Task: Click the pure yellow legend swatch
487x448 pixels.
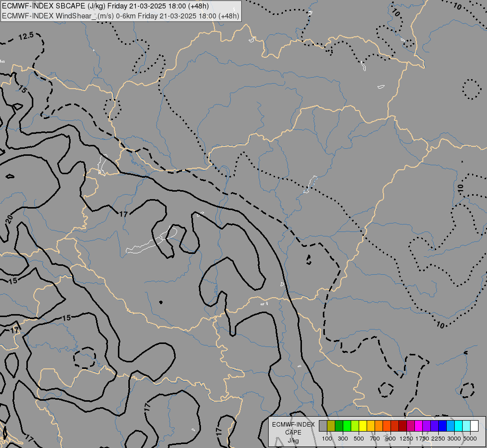Action: tap(363, 426)
